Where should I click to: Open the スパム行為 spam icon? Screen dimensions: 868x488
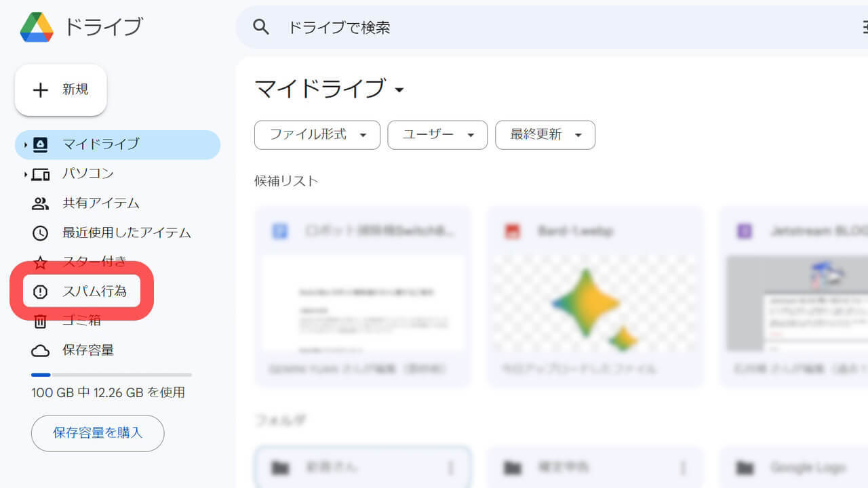point(40,291)
